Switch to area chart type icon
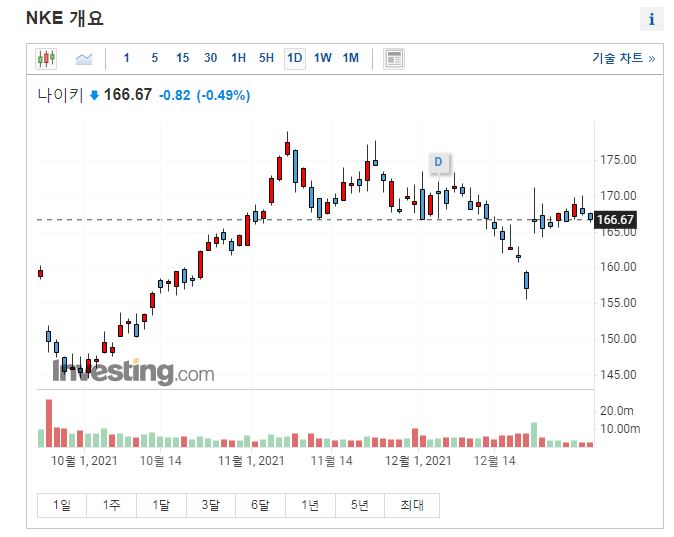The width and height of the screenshot is (674, 537). pyautogui.click(x=84, y=58)
